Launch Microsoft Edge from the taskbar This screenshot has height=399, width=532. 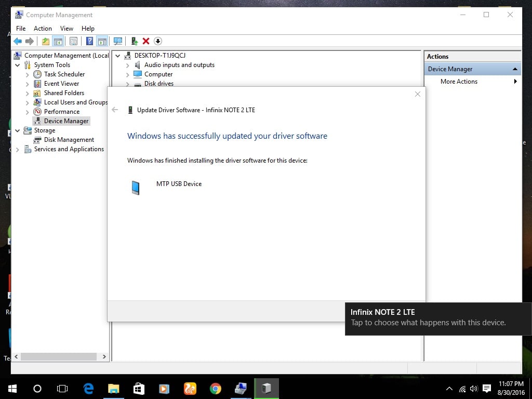click(88, 389)
